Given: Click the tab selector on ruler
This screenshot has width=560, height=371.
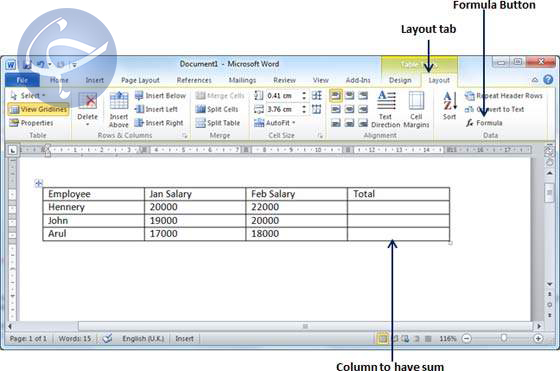Looking at the screenshot, I should pyautogui.click(x=12, y=150).
